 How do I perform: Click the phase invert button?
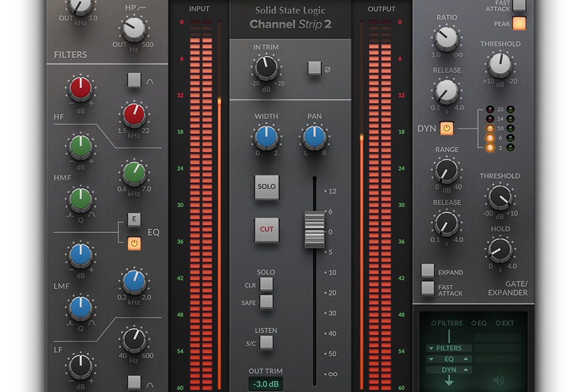tap(314, 69)
